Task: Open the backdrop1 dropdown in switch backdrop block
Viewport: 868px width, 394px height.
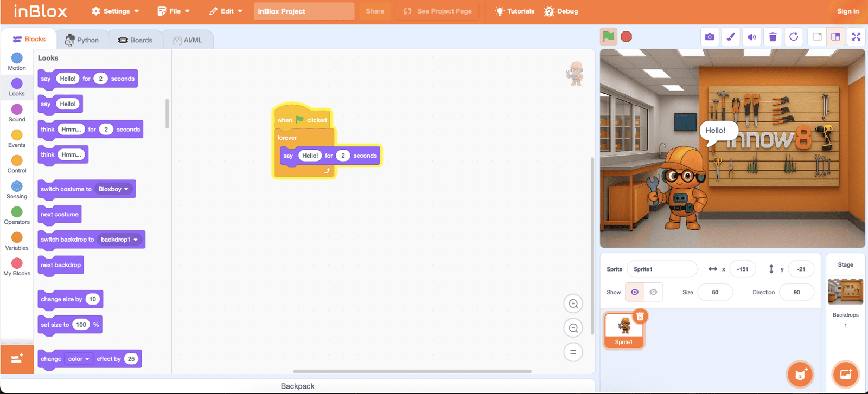Action: 119,240
